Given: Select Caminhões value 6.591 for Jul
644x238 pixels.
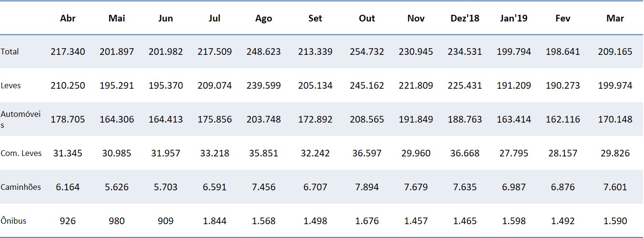Looking at the screenshot, I should pos(214,187).
